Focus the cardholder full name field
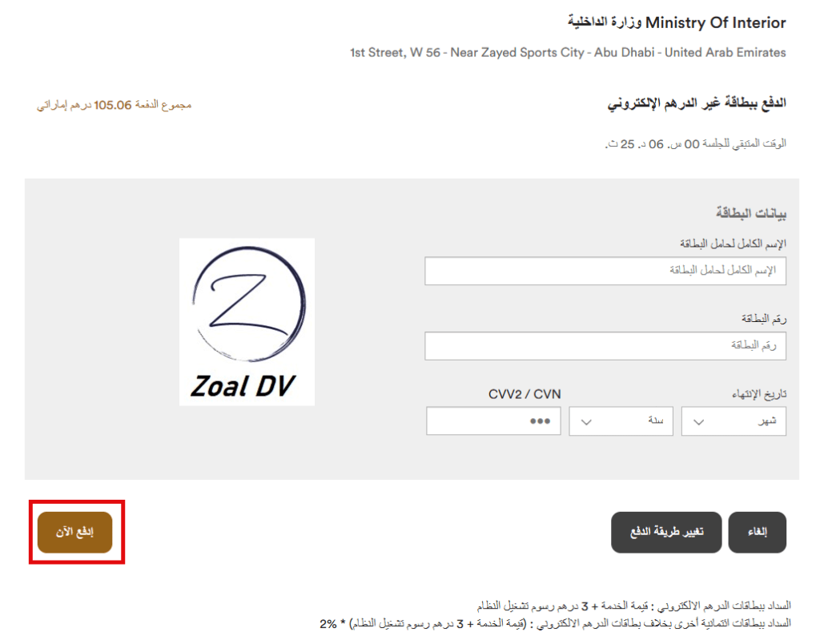820x644 pixels. pos(605,271)
